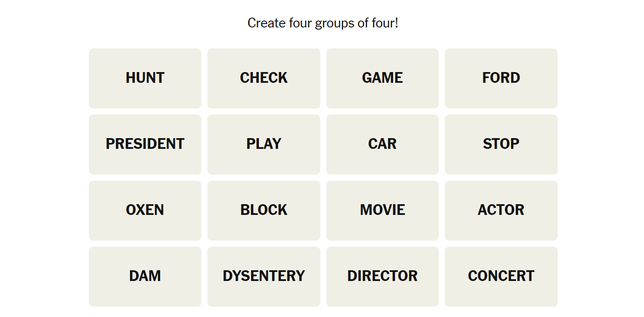Click the STOP word tile
644x317 pixels.
point(501,144)
